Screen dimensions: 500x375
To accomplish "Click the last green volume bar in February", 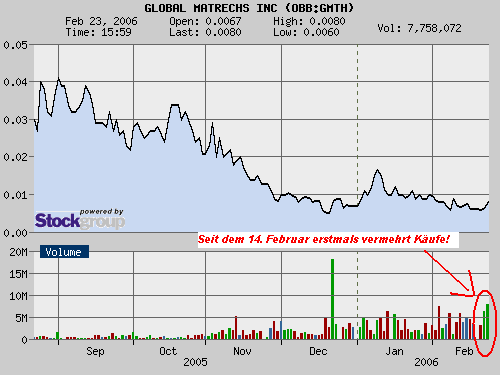I will click(x=488, y=322).
